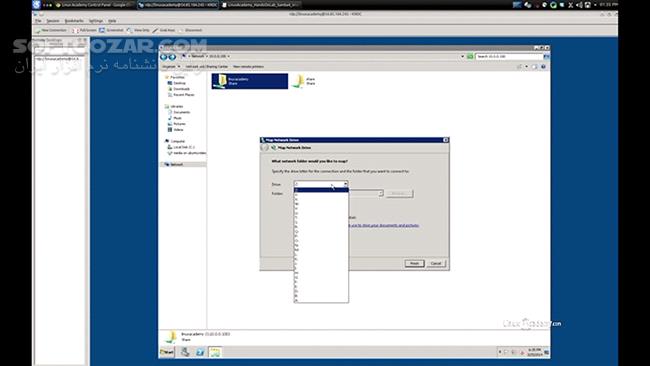
Task: Switch to the LinuxAcademy HandsOnLab Samba window
Action: pyautogui.click(x=261, y=5)
